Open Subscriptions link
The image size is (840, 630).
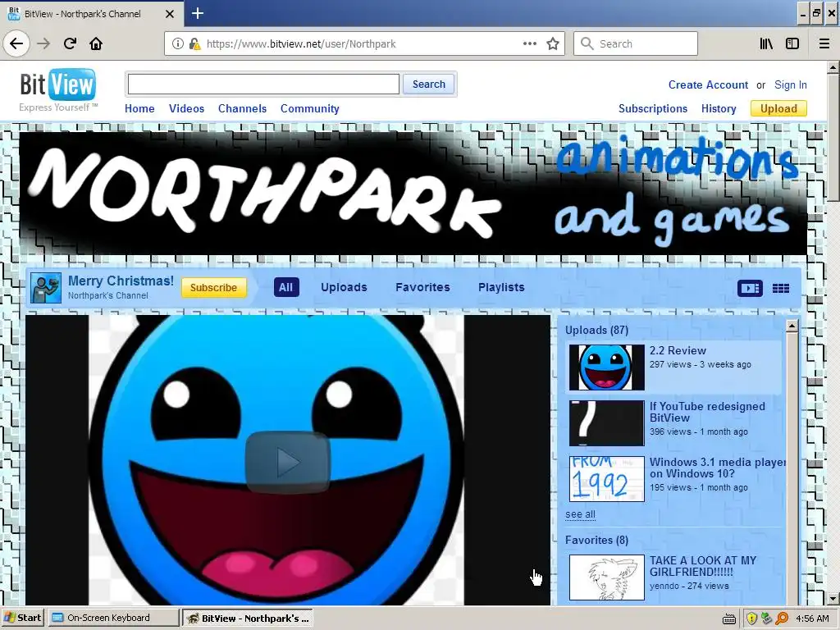[653, 108]
